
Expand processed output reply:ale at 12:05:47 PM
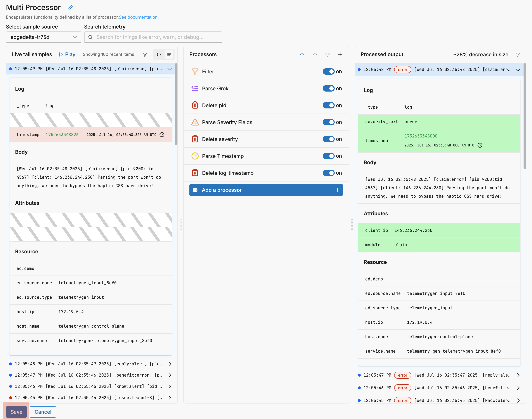pyautogui.click(x=518, y=375)
